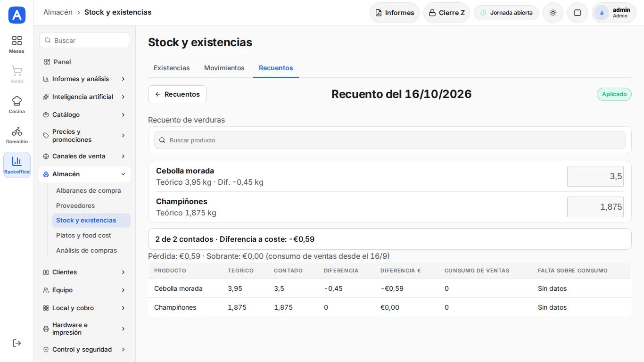The height and width of the screenshot is (362, 644).
Task: Open the Domicilio delivery bike icon
Action: coord(17,135)
